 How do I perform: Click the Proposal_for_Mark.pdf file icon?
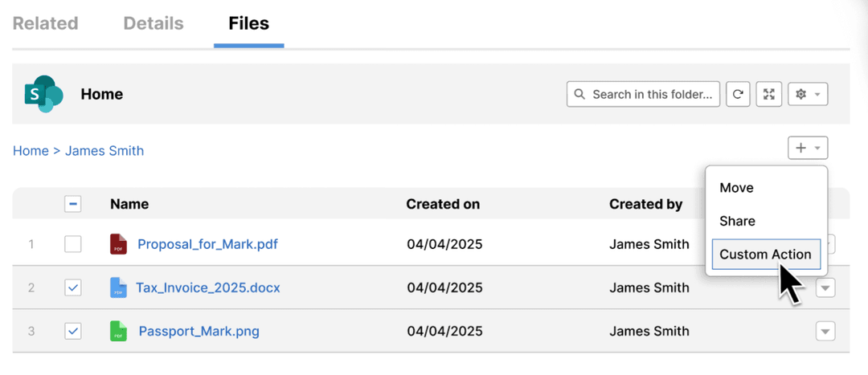118,244
